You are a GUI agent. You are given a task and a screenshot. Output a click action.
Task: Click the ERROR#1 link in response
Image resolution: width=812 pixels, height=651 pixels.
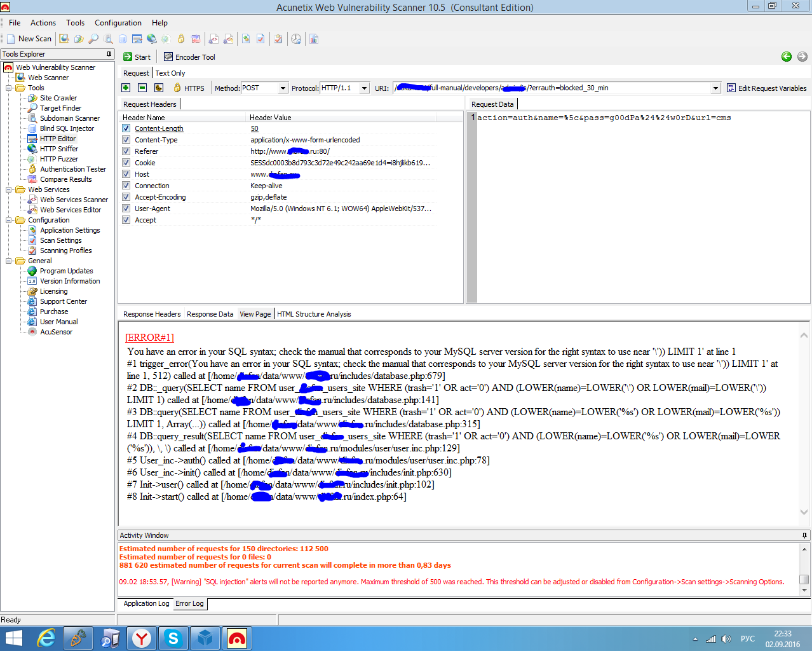tap(149, 338)
